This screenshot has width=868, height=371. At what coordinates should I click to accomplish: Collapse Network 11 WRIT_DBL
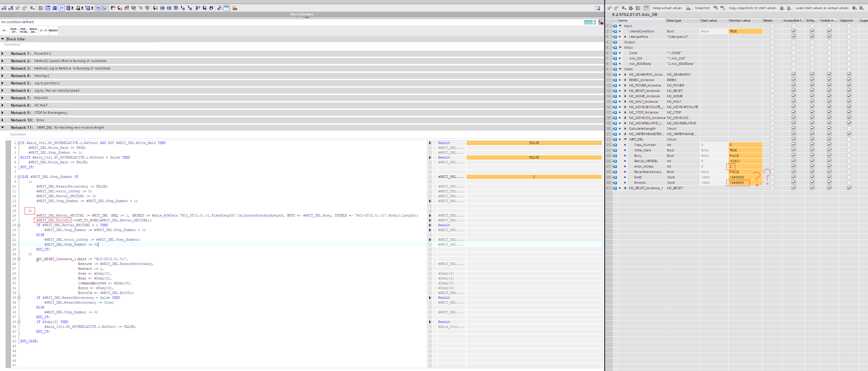click(3, 127)
